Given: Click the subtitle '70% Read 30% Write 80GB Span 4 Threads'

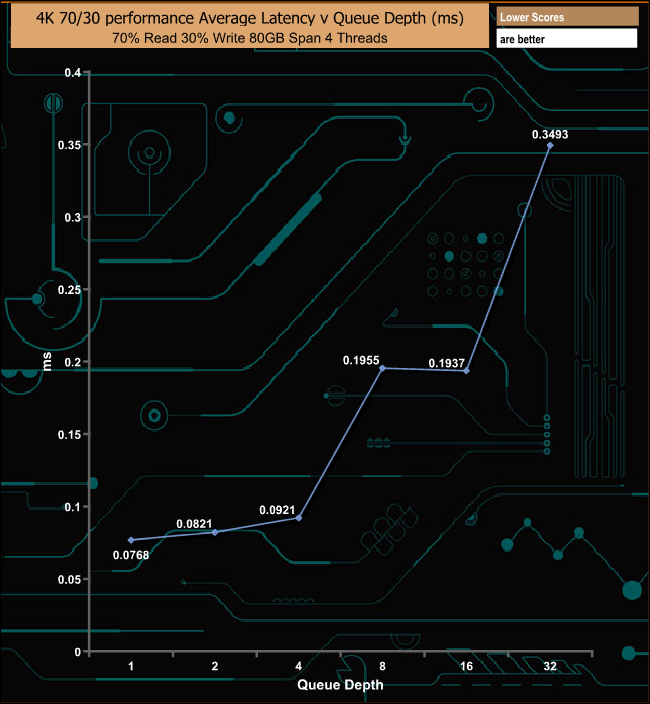Looking at the screenshot, I should (x=250, y=38).
